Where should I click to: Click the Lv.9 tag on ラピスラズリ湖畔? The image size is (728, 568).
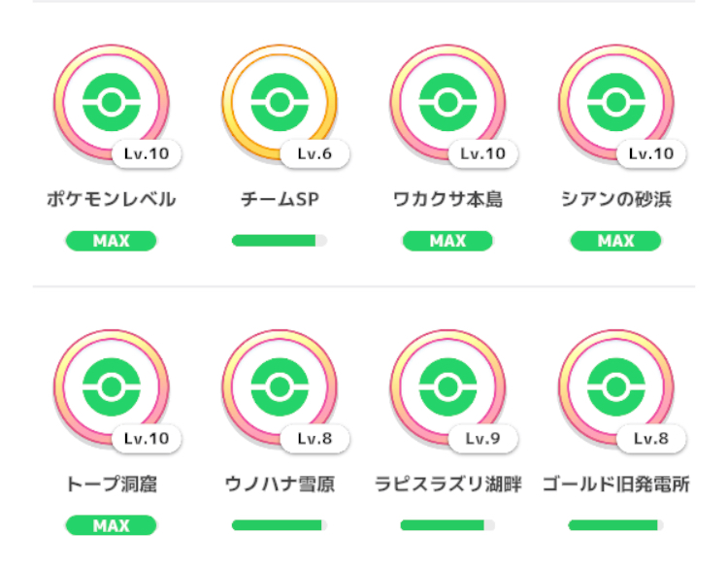pos(482,439)
